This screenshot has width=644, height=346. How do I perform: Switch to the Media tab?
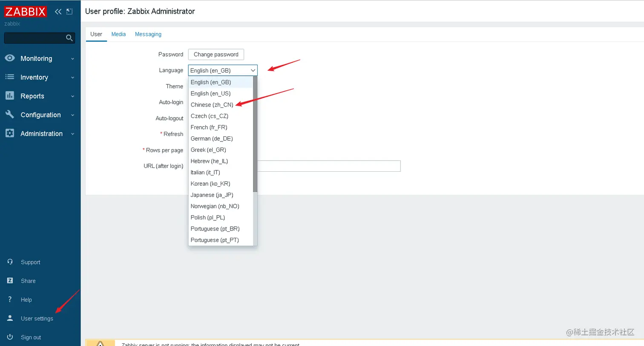[118, 34]
